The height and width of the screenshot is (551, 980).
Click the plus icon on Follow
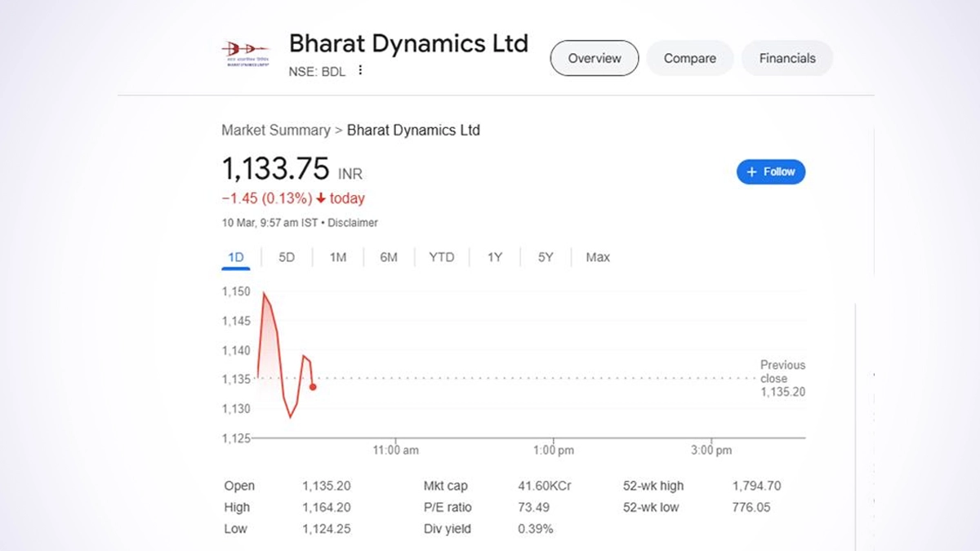[x=752, y=172]
